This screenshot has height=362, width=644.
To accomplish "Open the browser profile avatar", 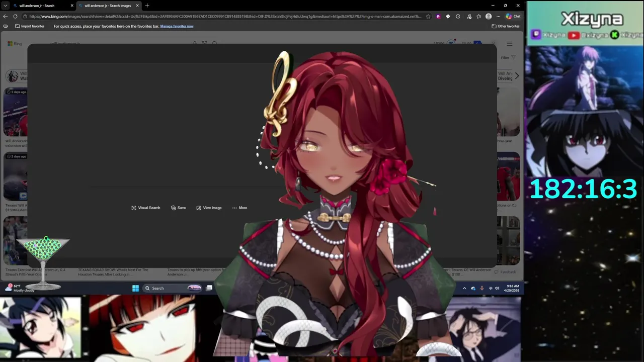I will click(x=488, y=16).
